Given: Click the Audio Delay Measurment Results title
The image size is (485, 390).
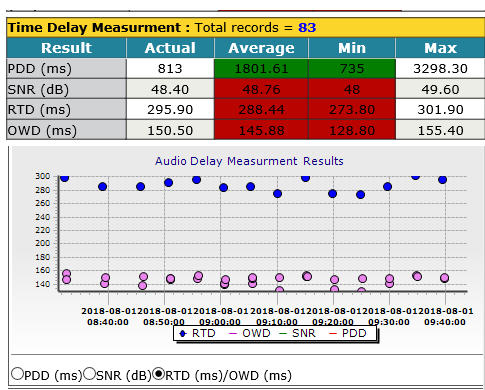Looking at the screenshot, I should pos(249,161).
